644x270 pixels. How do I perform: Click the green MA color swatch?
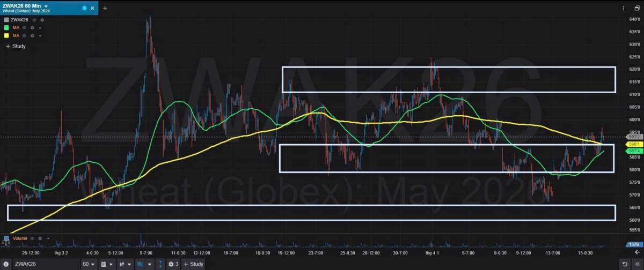coord(6,27)
